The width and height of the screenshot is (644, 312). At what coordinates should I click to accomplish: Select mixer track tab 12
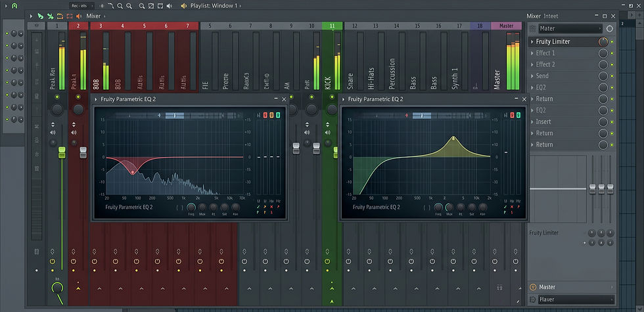click(x=355, y=26)
